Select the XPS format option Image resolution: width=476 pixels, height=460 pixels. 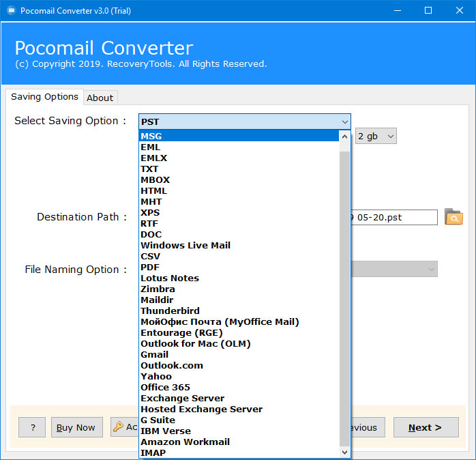click(x=239, y=213)
